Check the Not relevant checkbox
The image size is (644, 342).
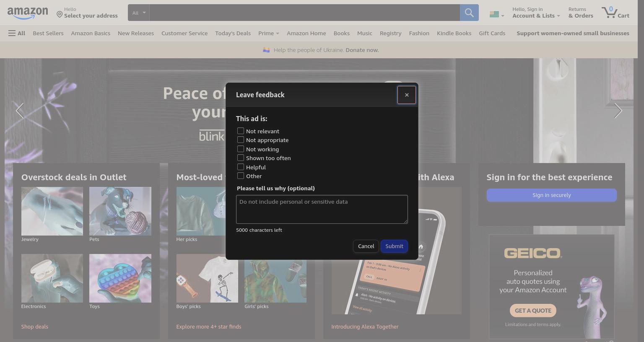[x=241, y=131]
